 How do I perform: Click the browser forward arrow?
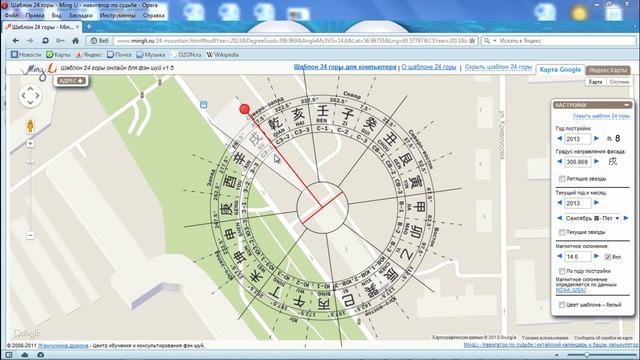coord(30,41)
